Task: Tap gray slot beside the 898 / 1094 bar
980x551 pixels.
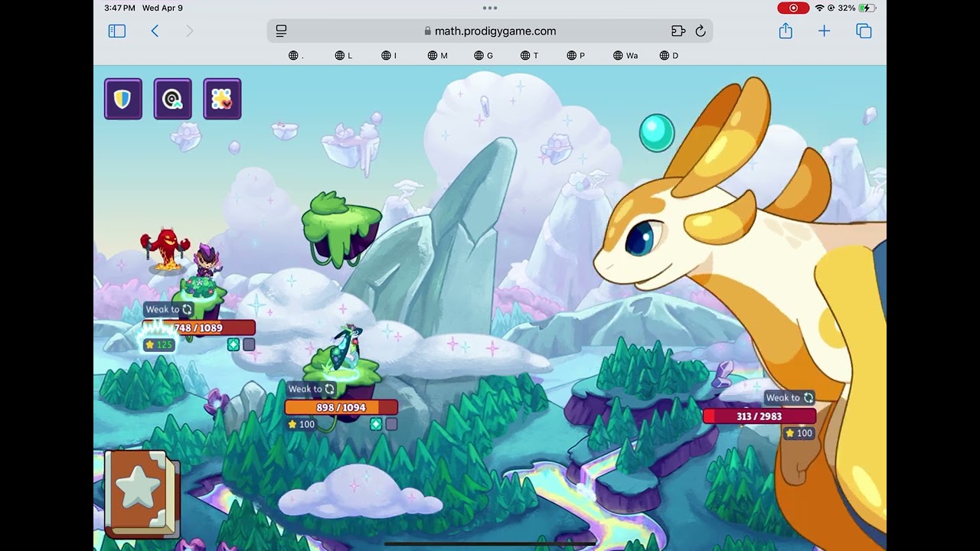Action: tap(391, 424)
